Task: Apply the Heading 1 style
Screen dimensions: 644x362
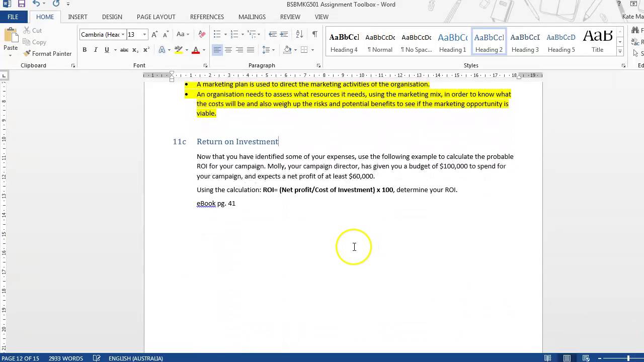Action: click(452, 43)
